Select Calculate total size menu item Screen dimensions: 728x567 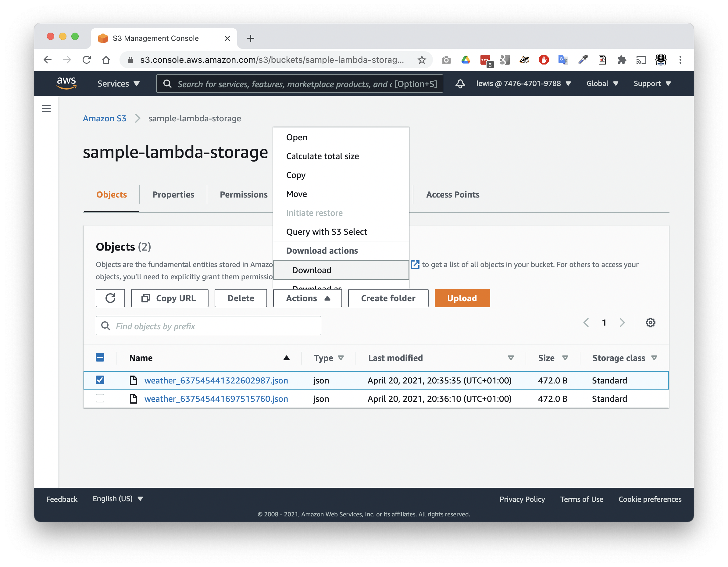tap(341, 156)
